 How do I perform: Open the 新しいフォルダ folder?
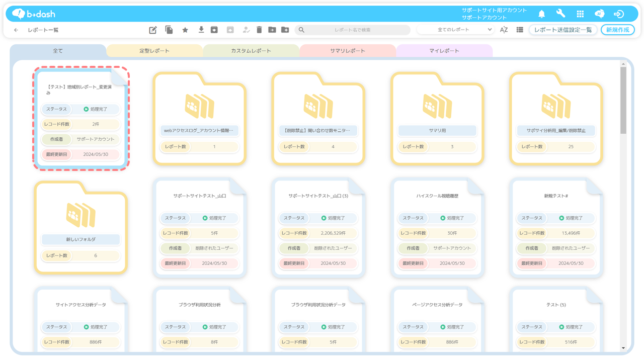[x=80, y=227]
